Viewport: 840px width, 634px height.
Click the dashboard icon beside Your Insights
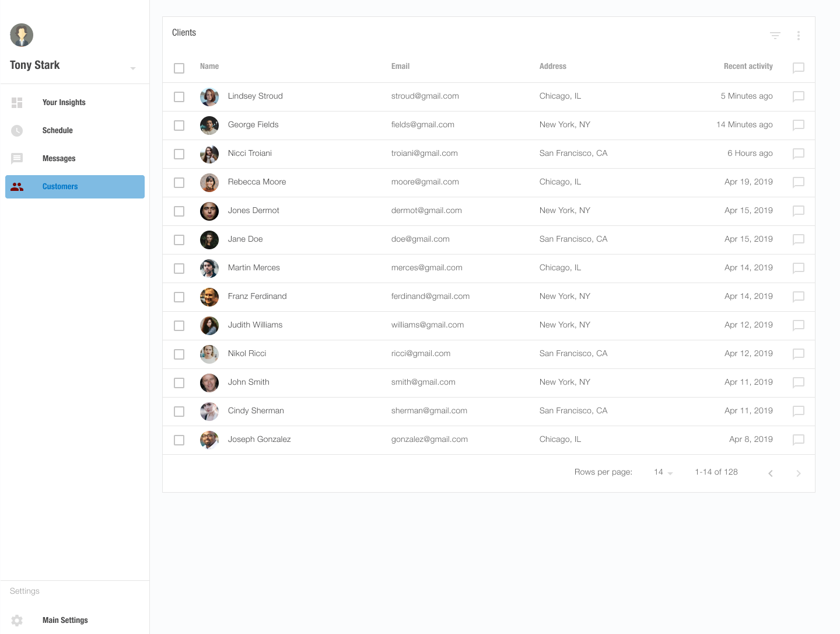17,103
